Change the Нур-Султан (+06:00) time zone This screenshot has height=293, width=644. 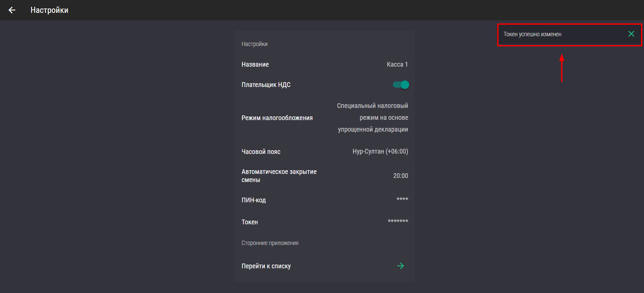click(x=380, y=151)
